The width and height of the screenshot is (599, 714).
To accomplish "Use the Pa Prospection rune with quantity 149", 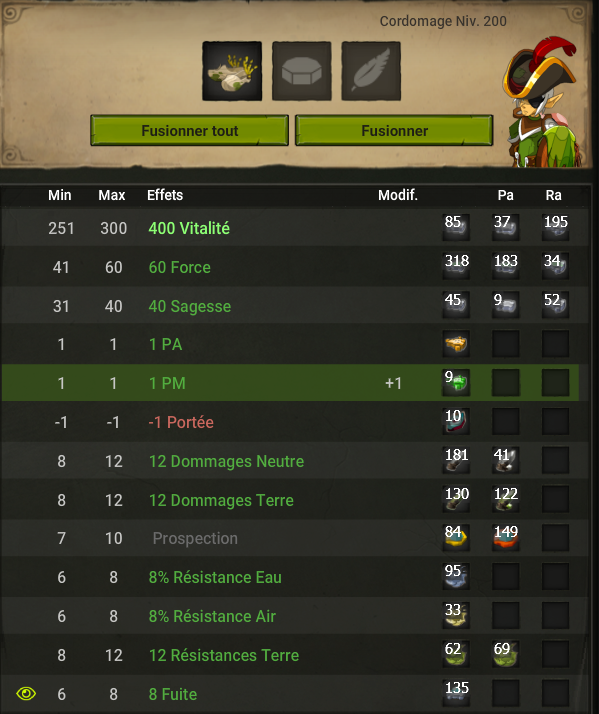I will [x=506, y=538].
